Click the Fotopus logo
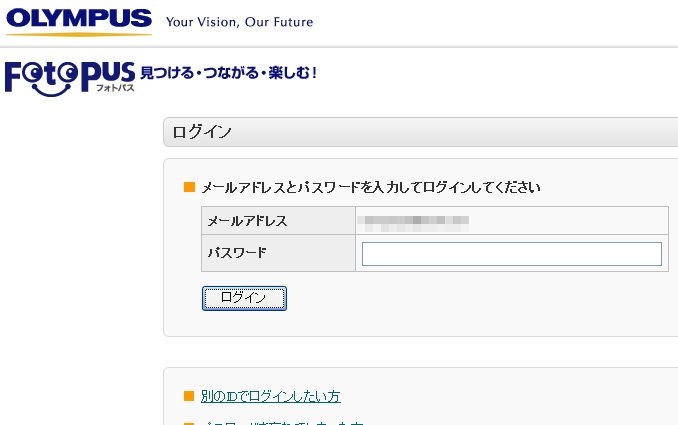The image size is (678, 425). pos(68,78)
